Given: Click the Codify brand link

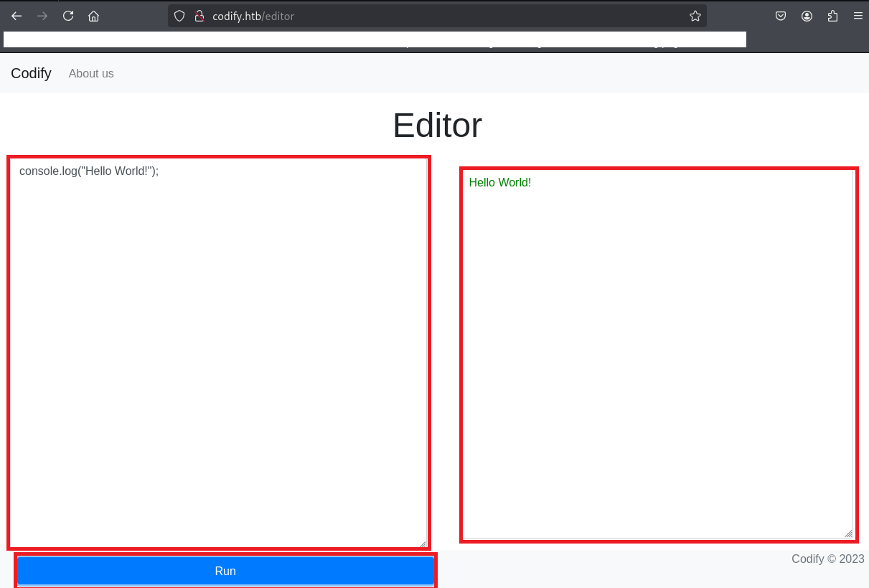Looking at the screenshot, I should pyautogui.click(x=31, y=73).
